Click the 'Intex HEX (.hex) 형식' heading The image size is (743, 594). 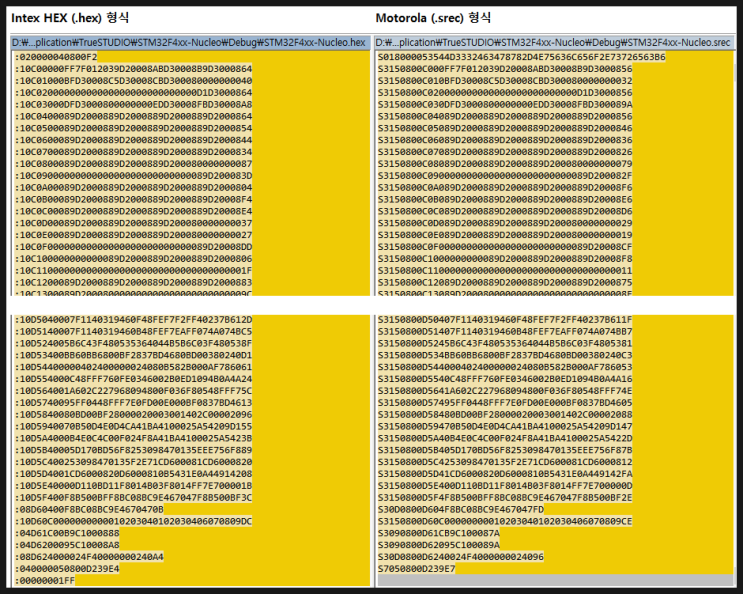(x=70, y=18)
